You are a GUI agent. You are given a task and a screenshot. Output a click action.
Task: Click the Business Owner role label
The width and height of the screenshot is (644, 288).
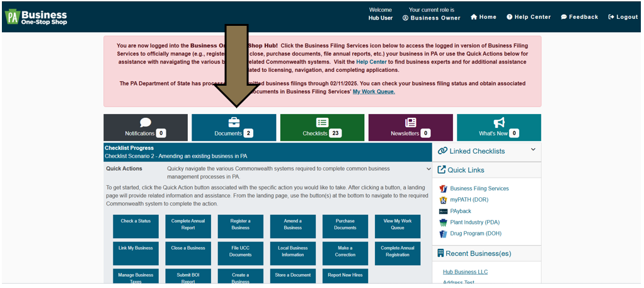(x=431, y=18)
